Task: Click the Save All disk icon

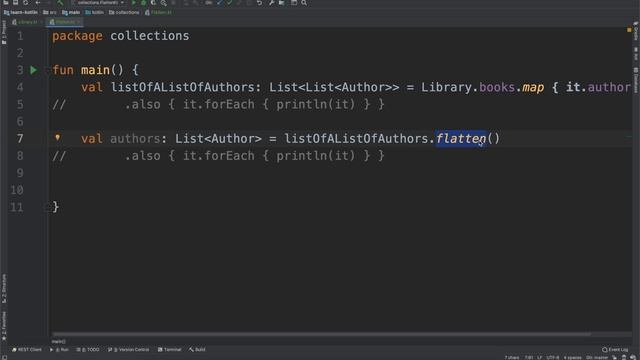Action: point(16,3)
